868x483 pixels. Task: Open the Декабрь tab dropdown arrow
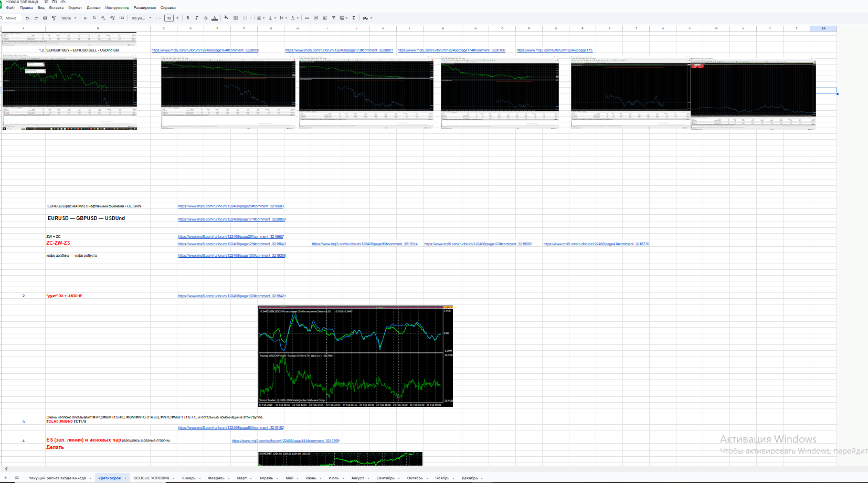click(482, 478)
